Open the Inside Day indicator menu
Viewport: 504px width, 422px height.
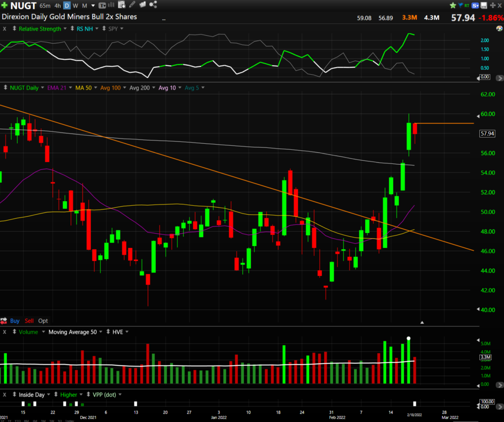(x=35, y=394)
